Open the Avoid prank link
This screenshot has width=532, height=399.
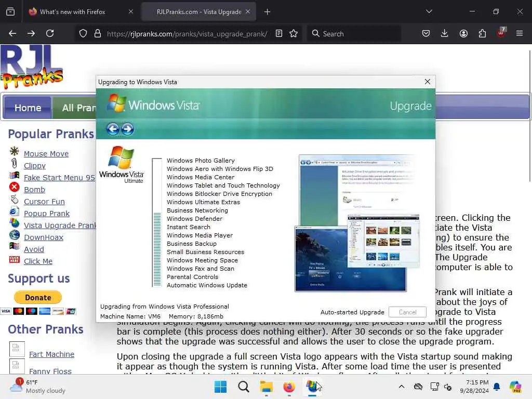tap(34, 249)
